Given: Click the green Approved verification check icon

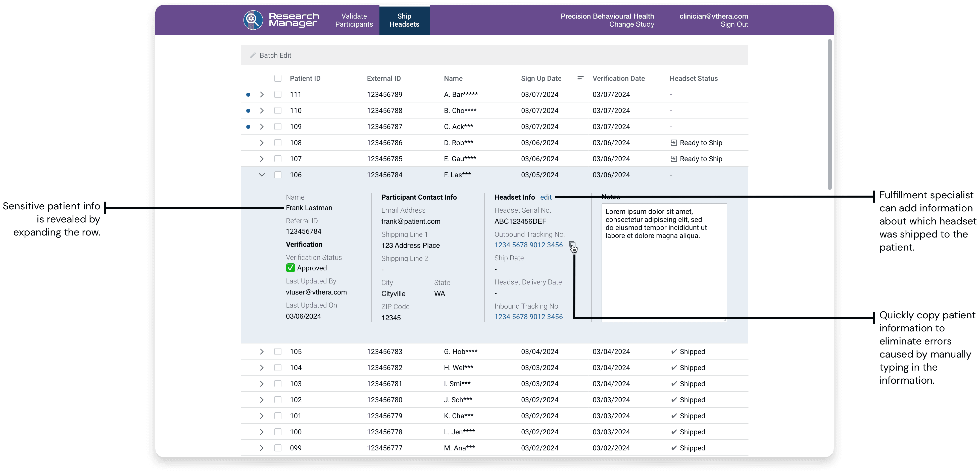Looking at the screenshot, I should (x=290, y=268).
